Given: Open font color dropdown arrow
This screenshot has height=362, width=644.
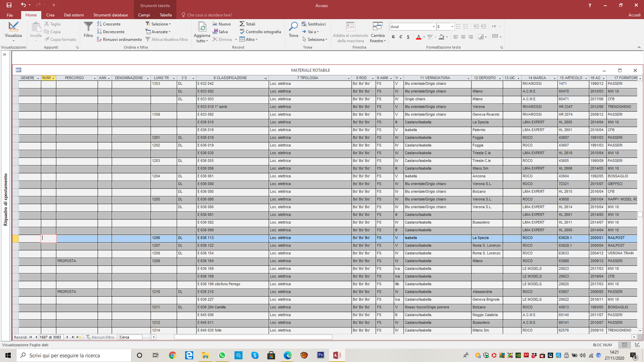Looking at the screenshot, I should 424,37.
